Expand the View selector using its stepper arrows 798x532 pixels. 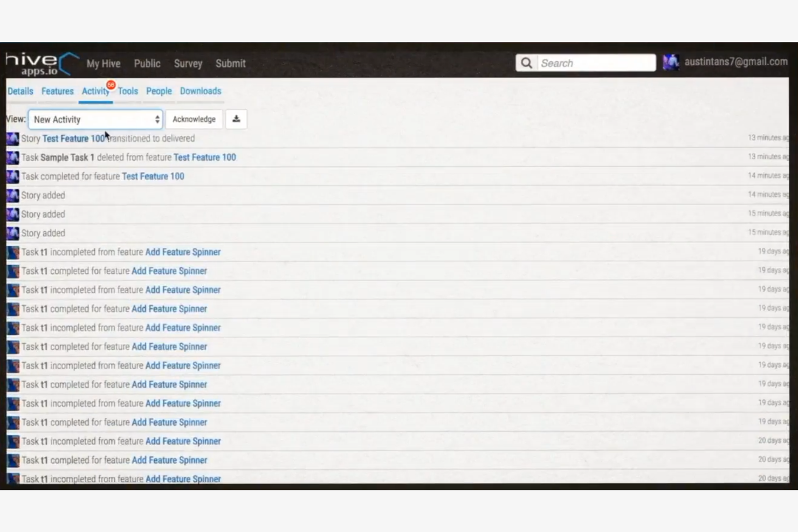pyautogui.click(x=156, y=119)
